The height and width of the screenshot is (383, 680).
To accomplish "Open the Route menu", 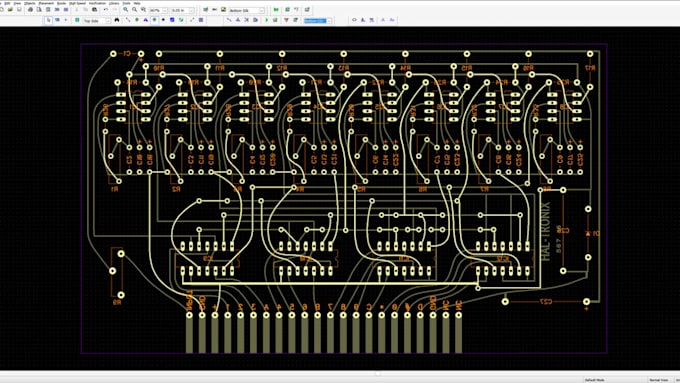I will (61, 3).
